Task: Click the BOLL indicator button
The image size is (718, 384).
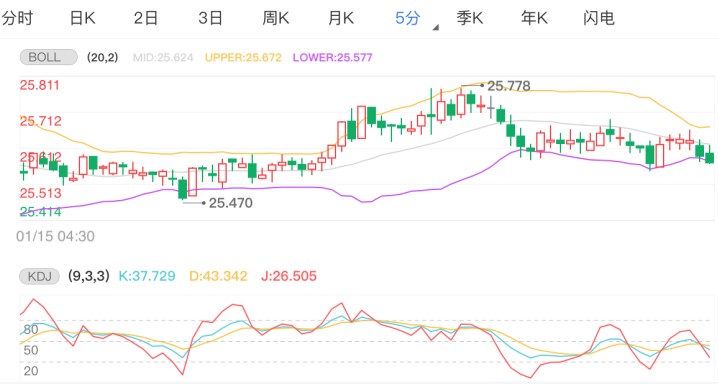Action: [49, 57]
